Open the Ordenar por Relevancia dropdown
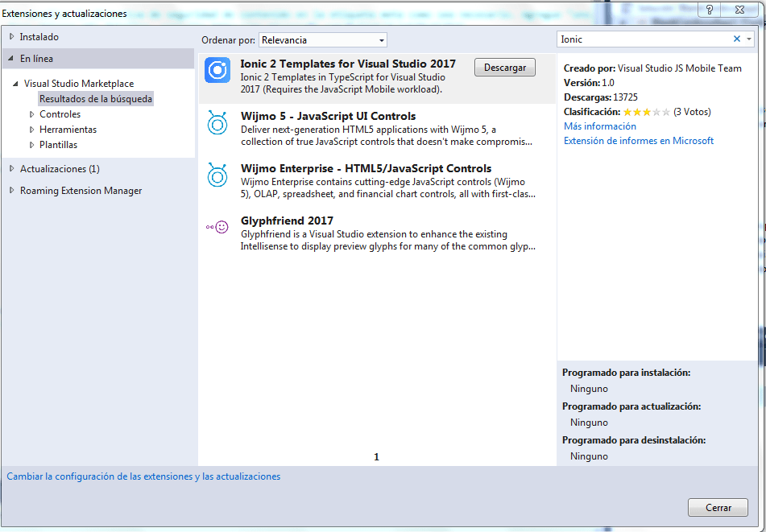The image size is (766, 532). [x=323, y=40]
